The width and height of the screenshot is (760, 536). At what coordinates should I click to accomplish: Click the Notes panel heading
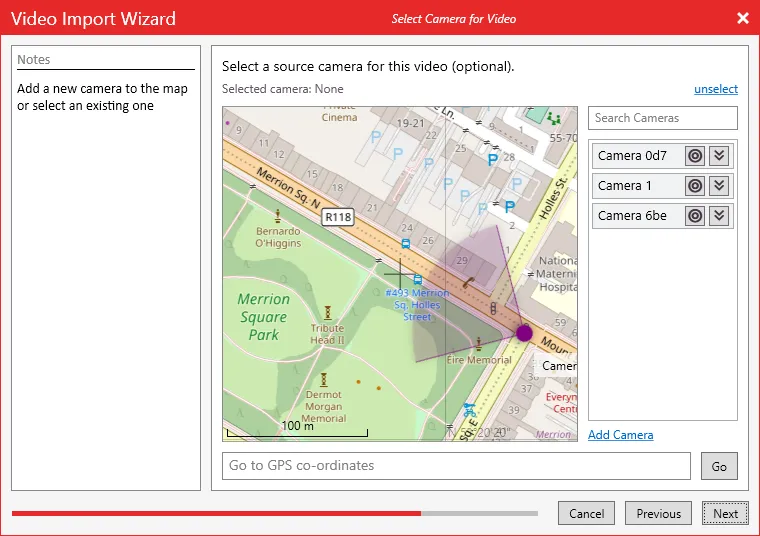[33, 60]
